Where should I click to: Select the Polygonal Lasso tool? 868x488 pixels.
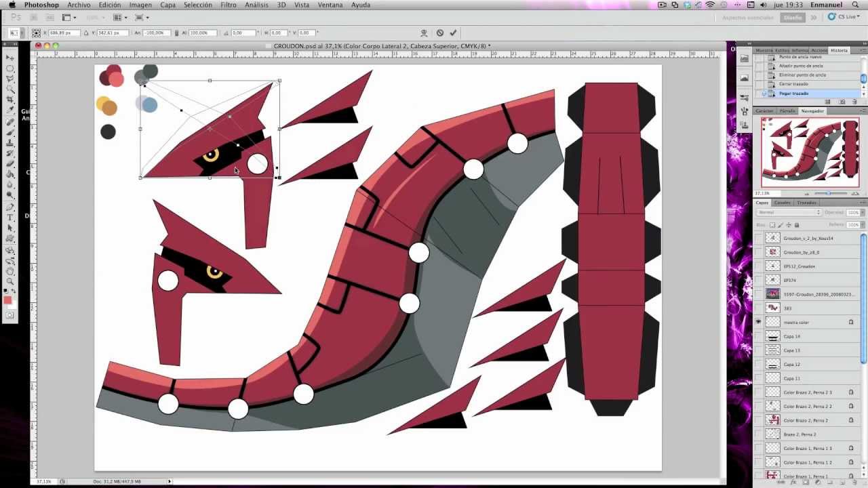[x=10, y=79]
